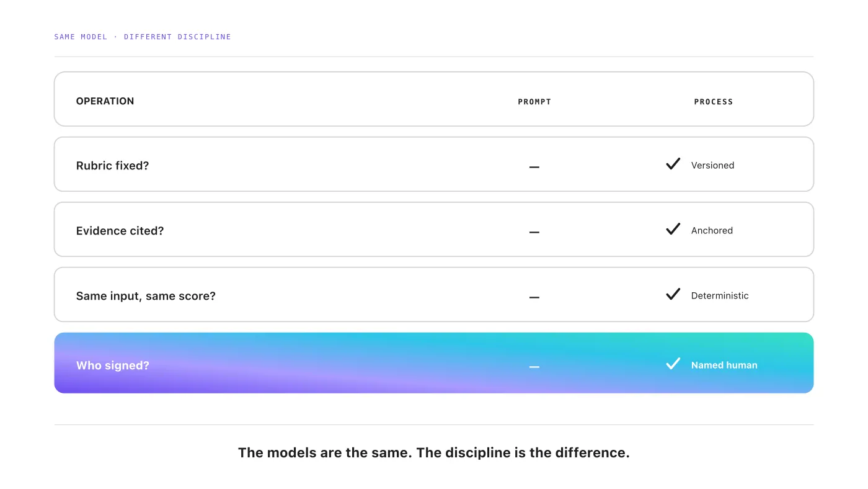Select the PROCESS column header
The height and width of the screenshot is (489, 868).
[x=714, y=102]
